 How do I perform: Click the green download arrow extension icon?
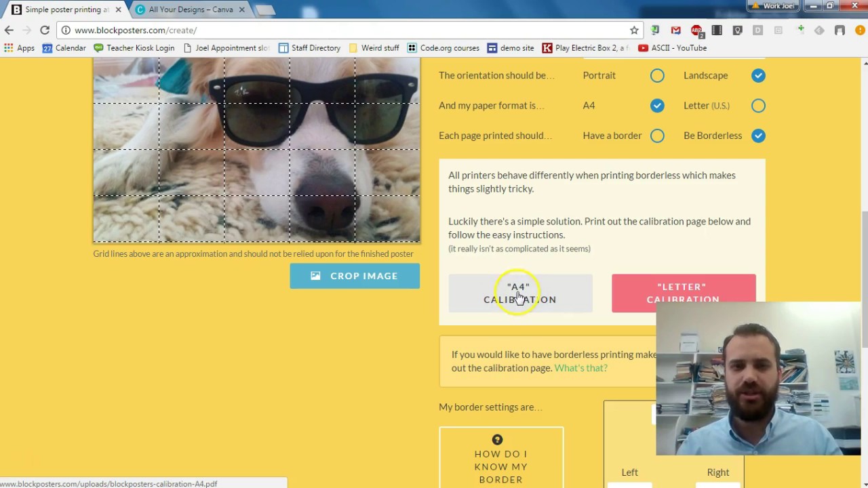click(x=654, y=30)
